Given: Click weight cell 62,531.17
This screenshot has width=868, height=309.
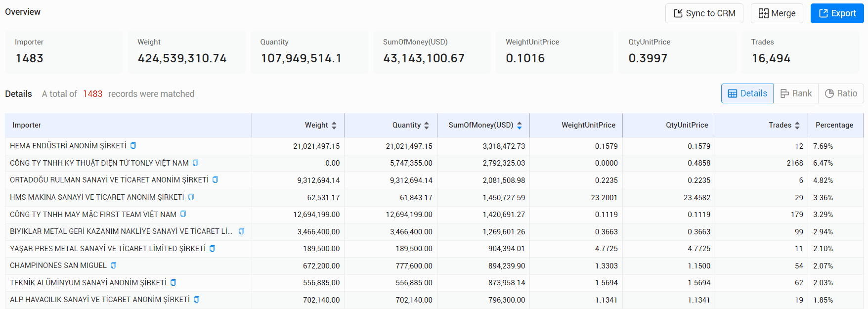Looking at the screenshot, I should click(323, 198).
